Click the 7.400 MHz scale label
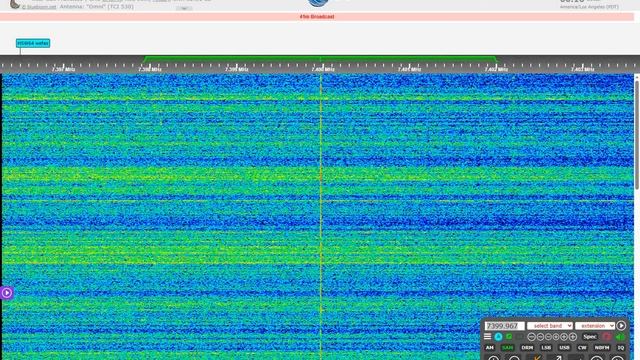640x360 pixels. click(x=323, y=69)
